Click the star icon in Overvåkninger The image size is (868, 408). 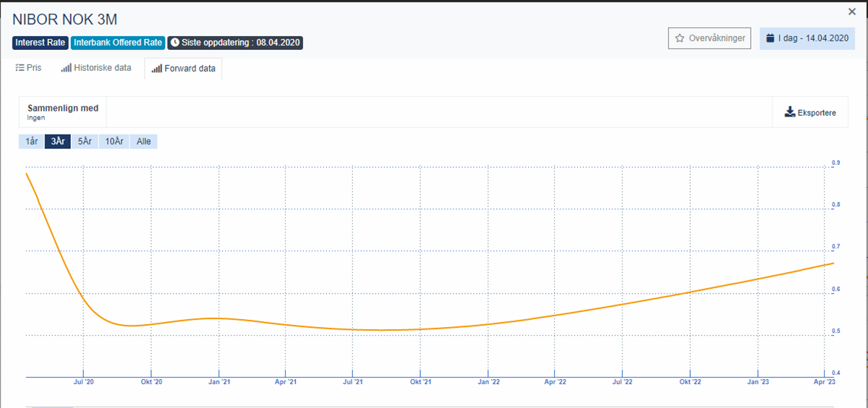[680, 38]
